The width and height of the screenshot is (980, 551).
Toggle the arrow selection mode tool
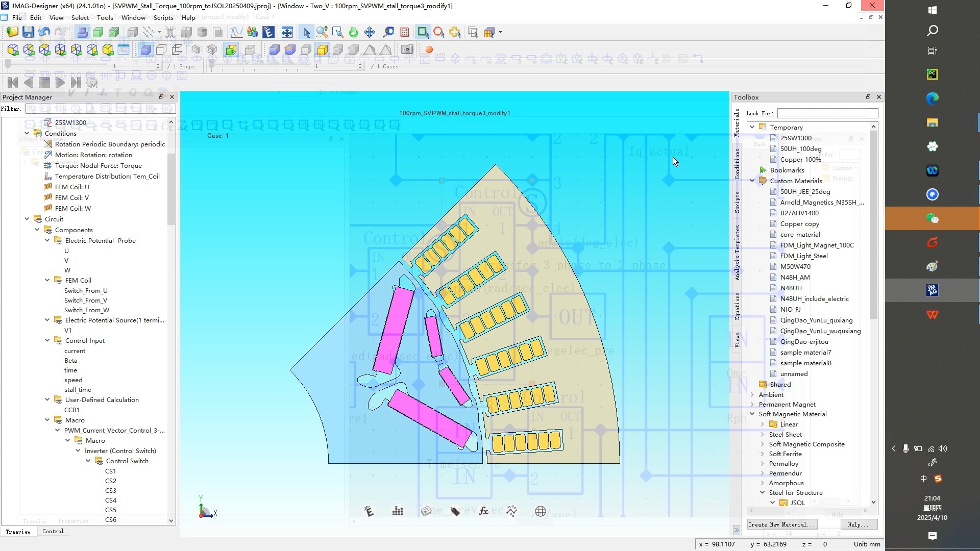point(306,32)
